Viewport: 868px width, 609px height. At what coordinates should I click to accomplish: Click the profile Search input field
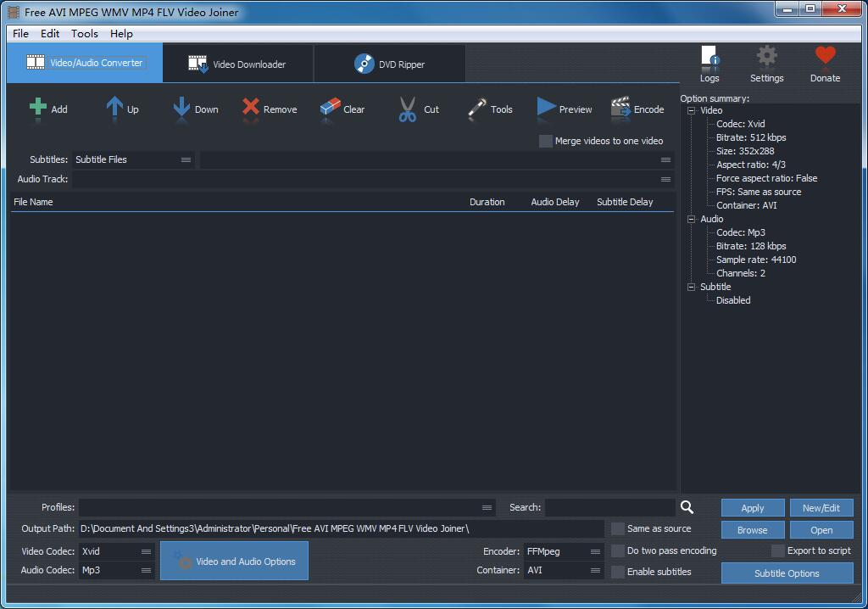click(609, 507)
